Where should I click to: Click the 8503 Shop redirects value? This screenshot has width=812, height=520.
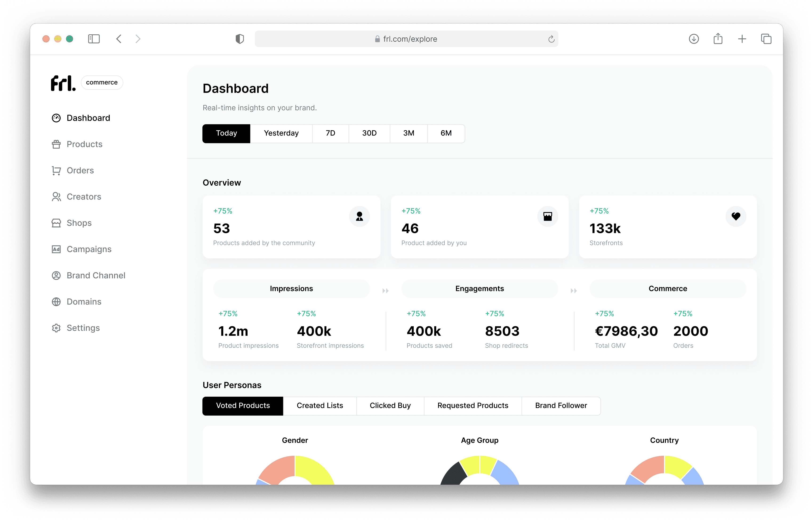coord(502,331)
